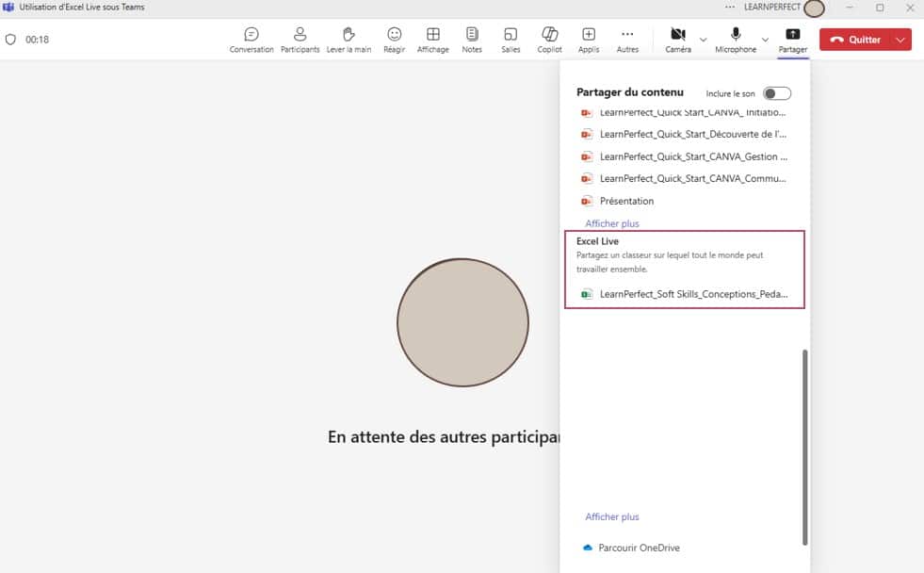Click Excel icon beside Soft Skills workbook

click(x=587, y=294)
